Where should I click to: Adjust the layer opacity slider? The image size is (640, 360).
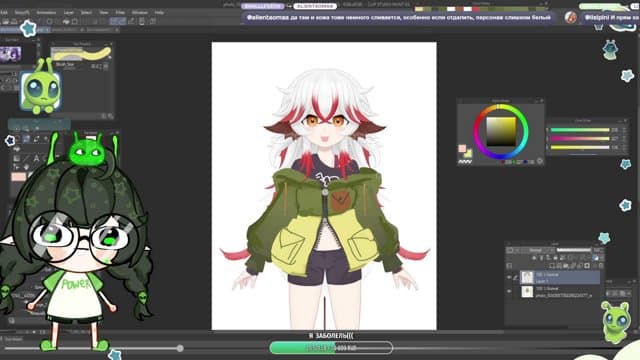574,250
